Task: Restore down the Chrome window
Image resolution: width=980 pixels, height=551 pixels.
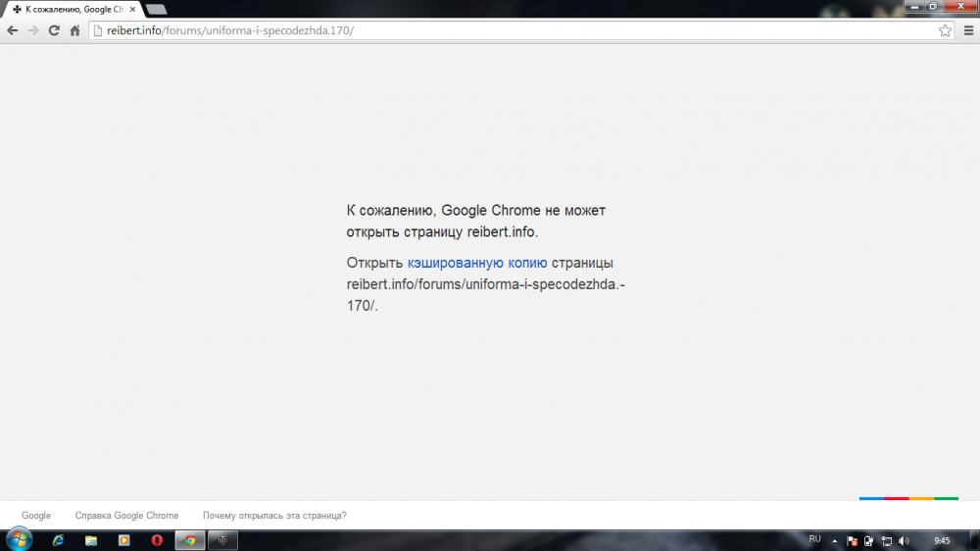Action: coord(933,6)
